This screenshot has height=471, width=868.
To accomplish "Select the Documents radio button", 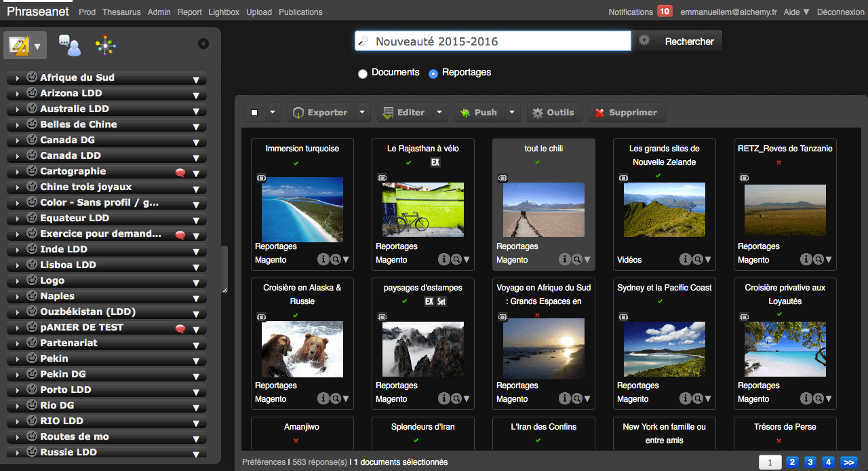I will click(363, 73).
